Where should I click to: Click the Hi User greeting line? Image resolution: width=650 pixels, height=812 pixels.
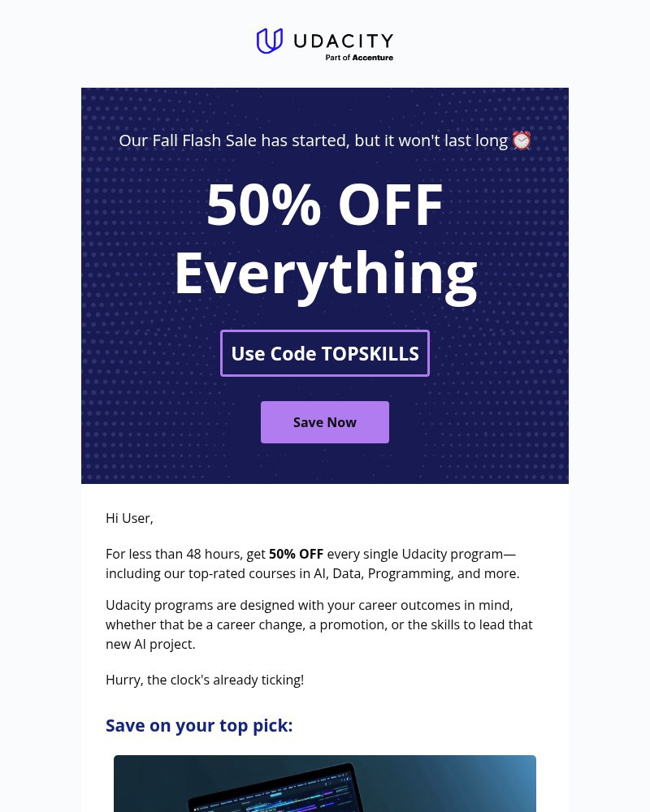(129, 518)
